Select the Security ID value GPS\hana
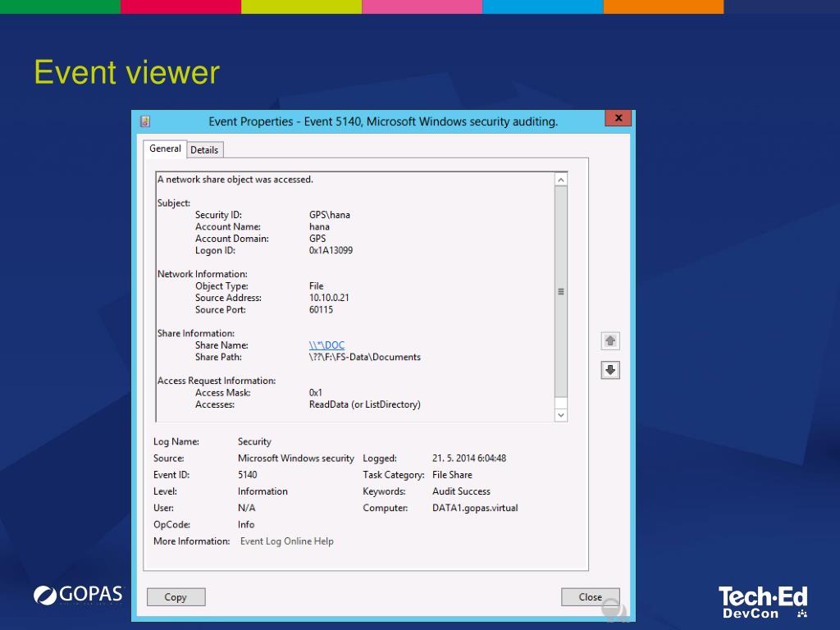This screenshot has height=630, width=840. (x=330, y=215)
